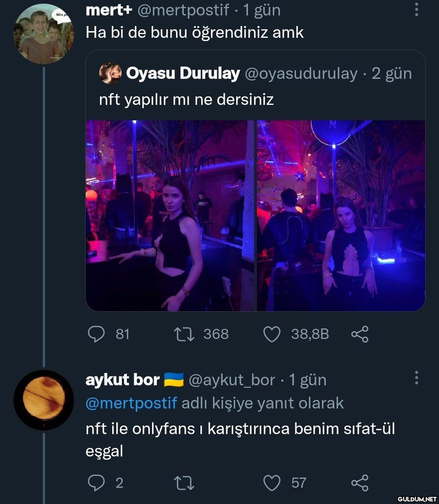The height and width of the screenshot is (504, 439).
Task: Like mert+'s tweet with 38,8B likes
Action: pyautogui.click(x=271, y=334)
